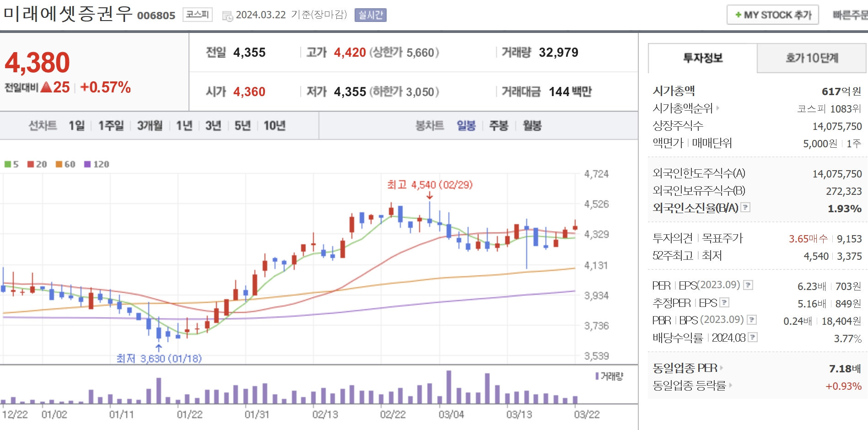
Task: Expand 동일업종 등락률 arrow
Action: point(730,385)
